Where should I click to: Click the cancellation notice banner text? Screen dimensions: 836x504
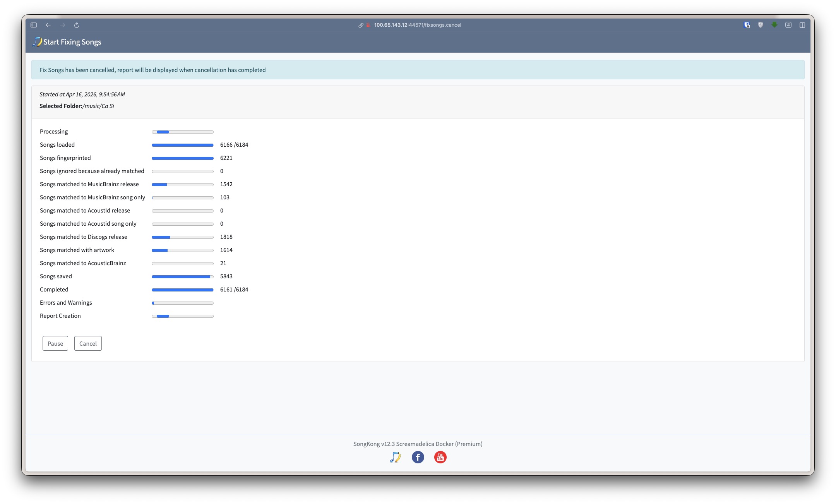[x=152, y=70]
